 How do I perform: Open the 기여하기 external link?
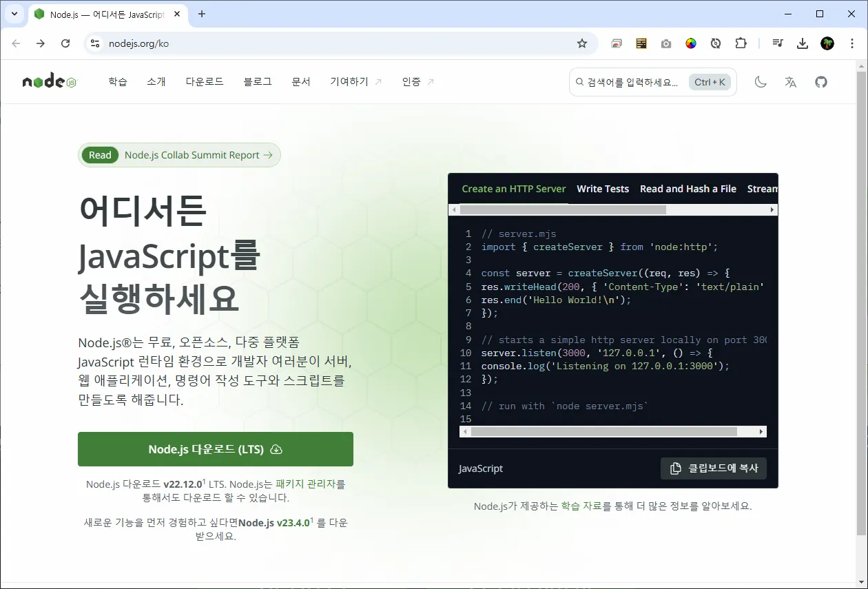point(356,82)
